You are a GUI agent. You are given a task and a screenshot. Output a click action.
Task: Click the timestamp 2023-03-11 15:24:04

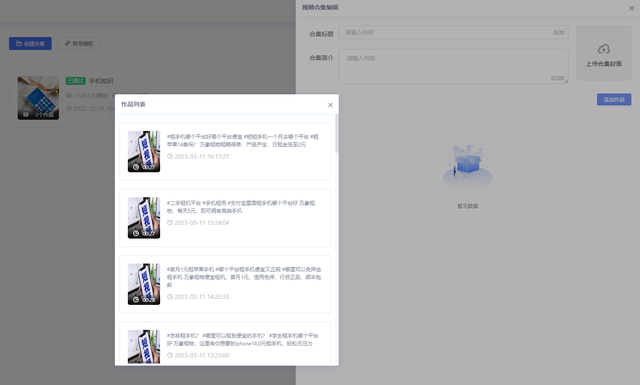pos(202,223)
